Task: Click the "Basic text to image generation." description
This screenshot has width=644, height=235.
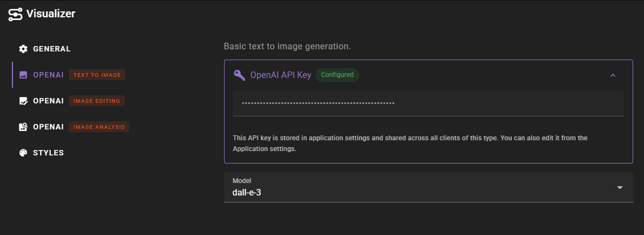Action: pyautogui.click(x=287, y=47)
